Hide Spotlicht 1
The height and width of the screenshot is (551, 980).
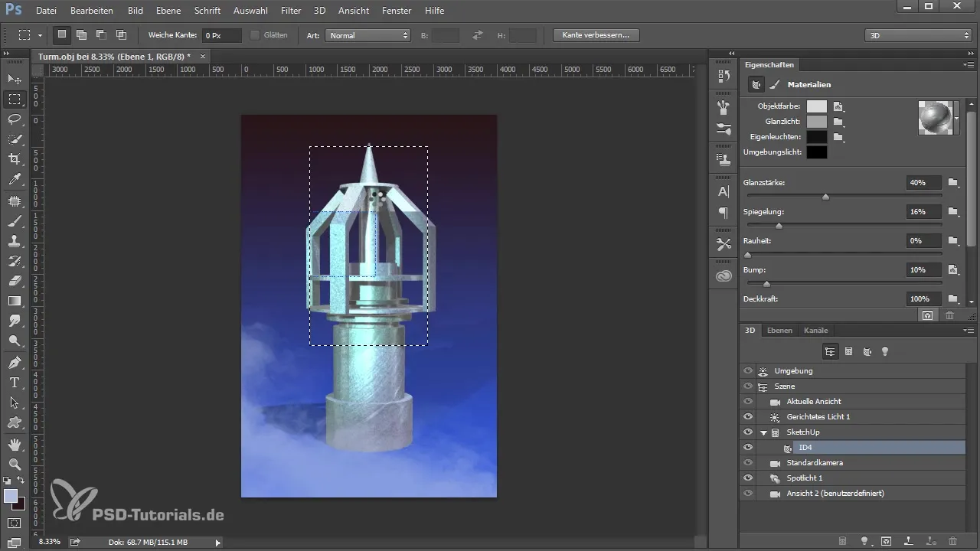(x=748, y=478)
